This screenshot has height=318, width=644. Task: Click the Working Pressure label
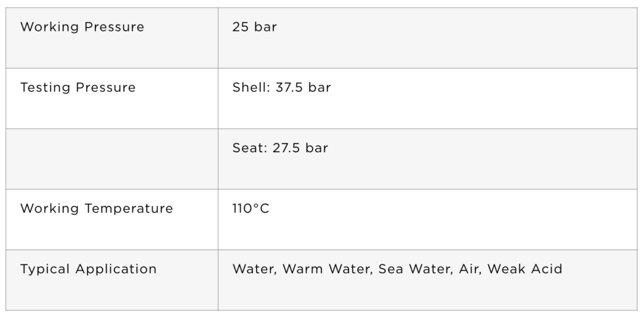coord(82,27)
